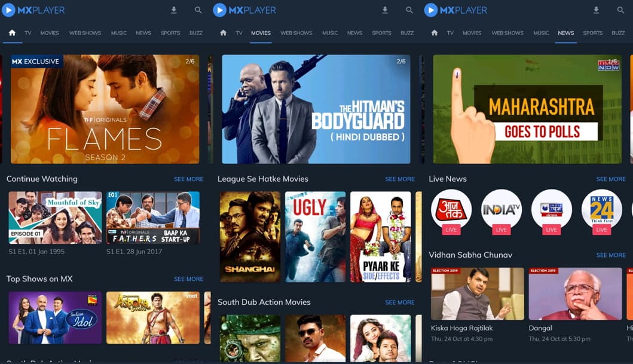The height and width of the screenshot is (364, 633).
Task: Expand Vidhan Sabha Chunav with See More
Action: click(611, 255)
